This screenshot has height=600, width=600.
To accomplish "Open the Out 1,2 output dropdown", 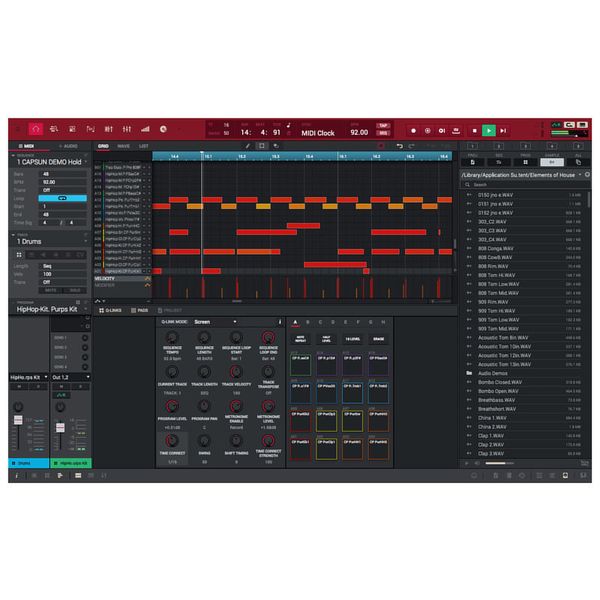I will (x=71, y=377).
